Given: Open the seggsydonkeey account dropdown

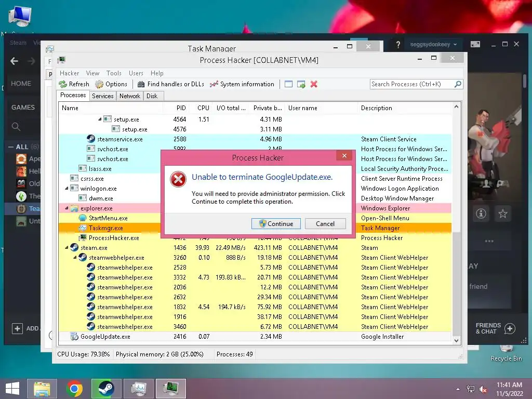Looking at the screenshot, I should click(433, 45).
